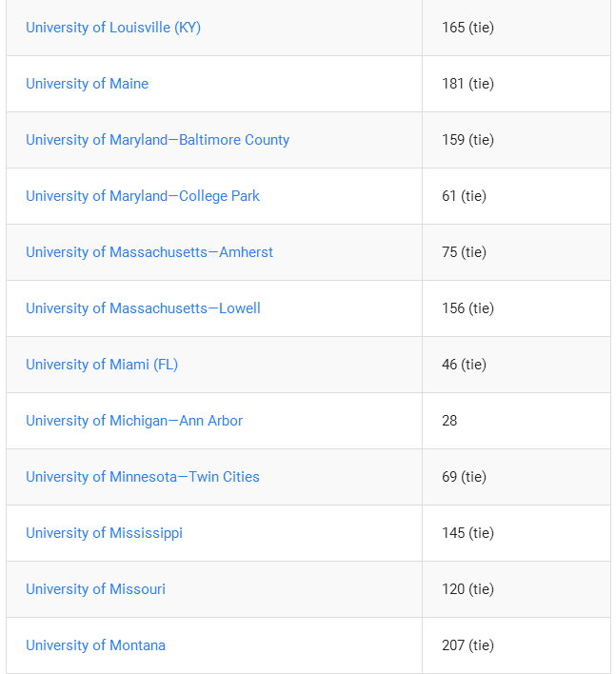The width and height of the screenshot is (616, 674).
Task: Select University of Massachusetts—Amherst link
Action: pos(149,252)
